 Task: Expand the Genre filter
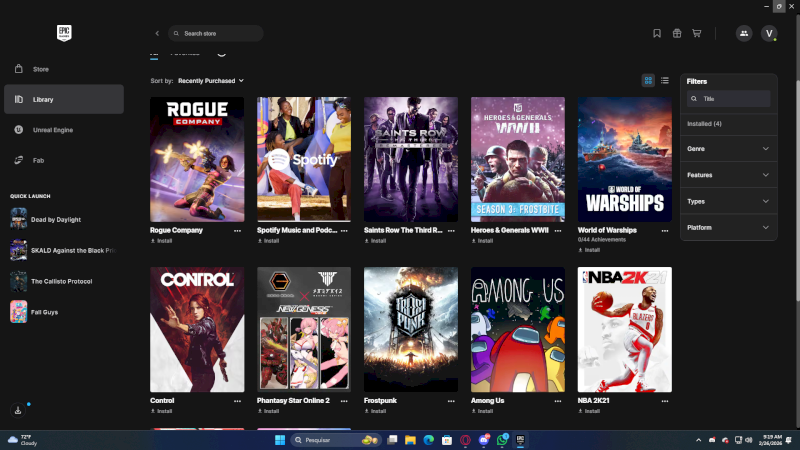point(729,149)
